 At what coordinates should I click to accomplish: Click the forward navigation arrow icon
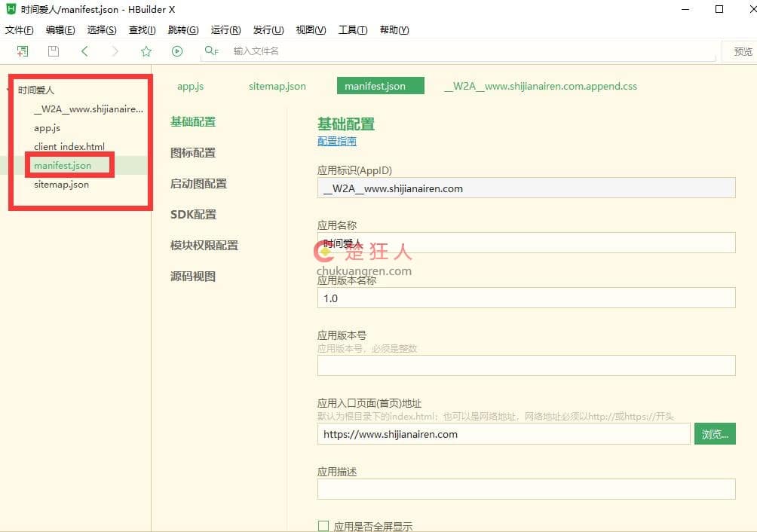115,51
